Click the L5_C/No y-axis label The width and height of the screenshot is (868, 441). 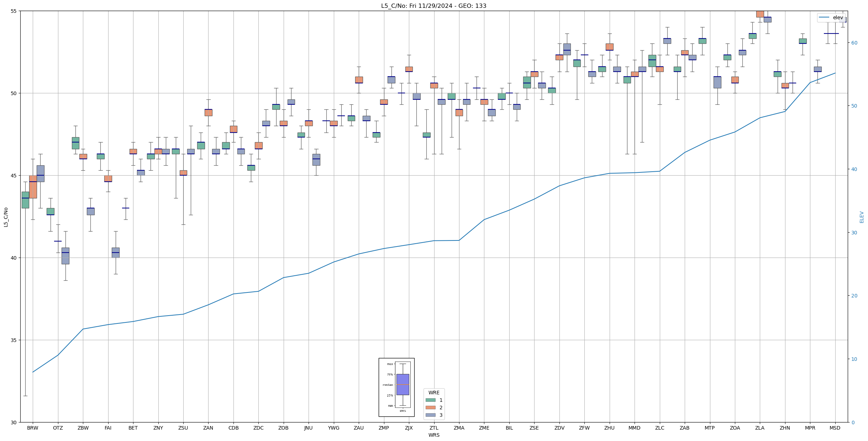pyautogui.click(x=6, y=217)
